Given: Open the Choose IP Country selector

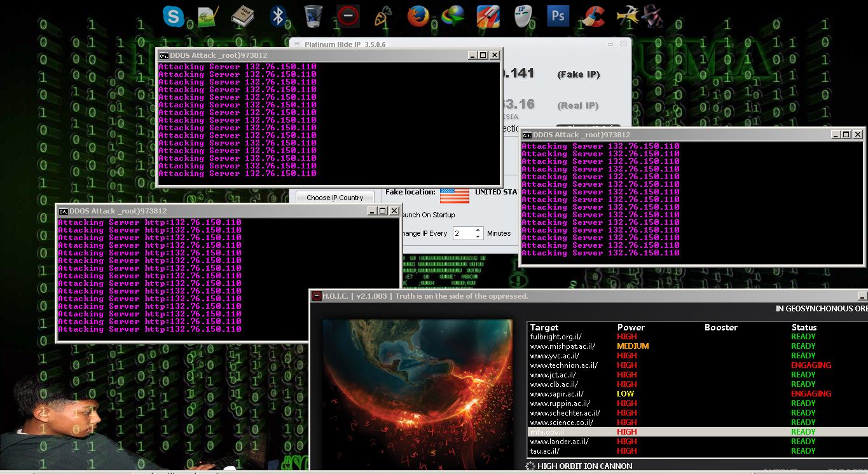Looking at the screenshot, I should coord(334,198).
